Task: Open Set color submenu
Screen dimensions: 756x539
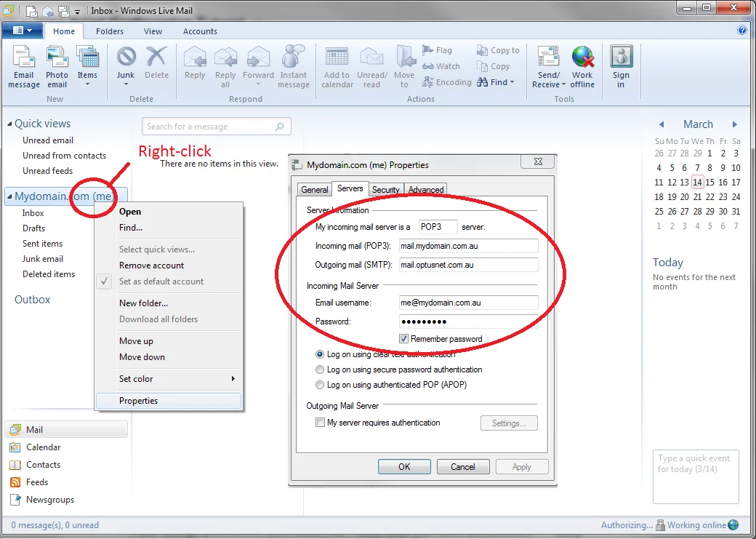Action: tap(169, 379)
